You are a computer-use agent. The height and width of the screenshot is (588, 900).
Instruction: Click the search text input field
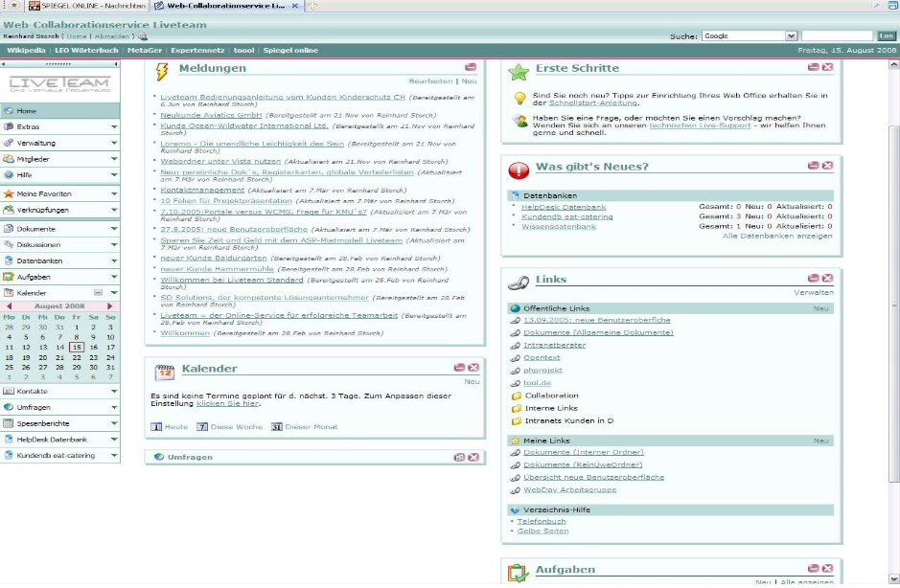coord(837,35)
